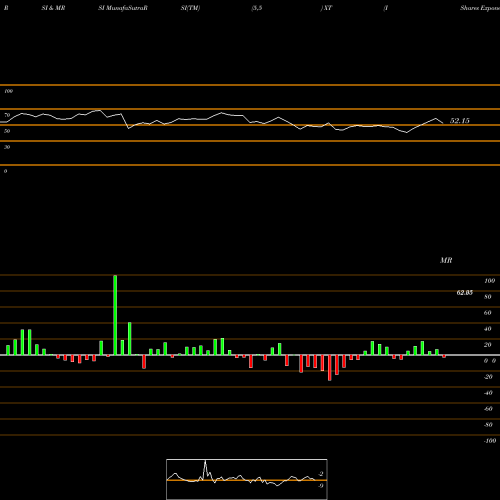This screenshot has width=500, height=500.
Task: Click the MR axis label -100
Action: pyautogui.click(x=490, y=441)
